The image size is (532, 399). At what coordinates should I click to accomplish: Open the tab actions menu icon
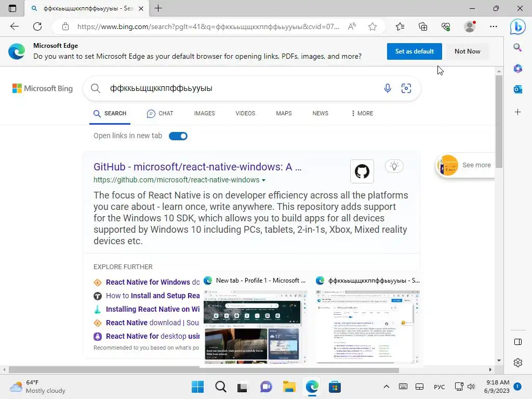12,8
